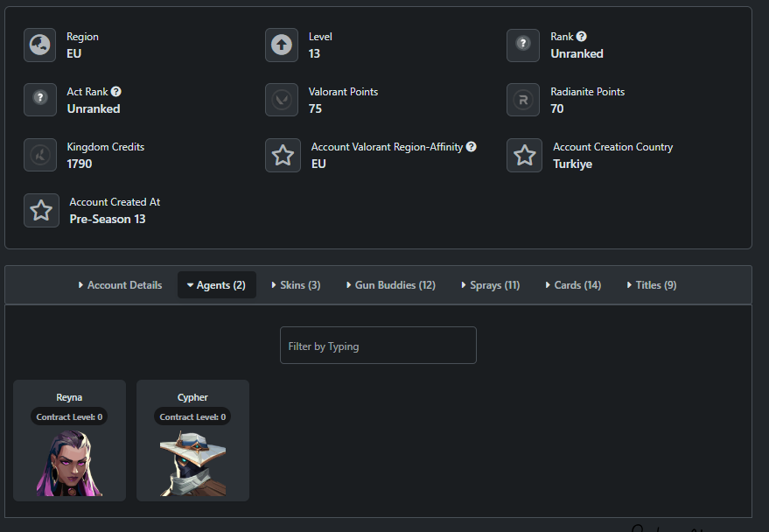Click the Region globe icon

pyautogui.click(x=40, y=45)
